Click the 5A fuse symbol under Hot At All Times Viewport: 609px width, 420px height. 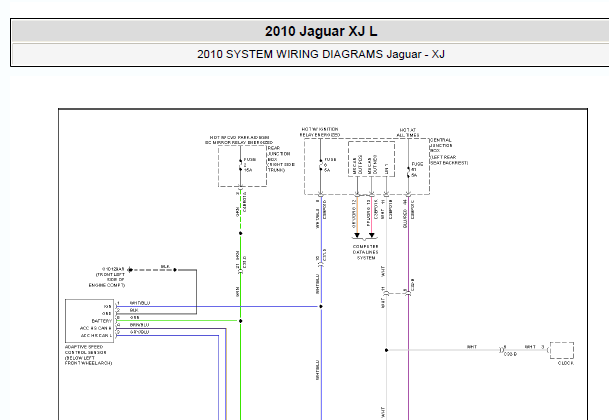408,172
